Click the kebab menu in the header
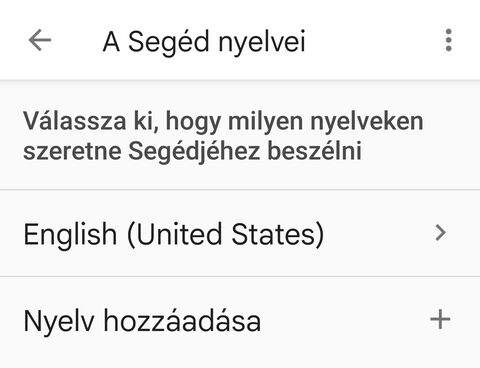 448,40
